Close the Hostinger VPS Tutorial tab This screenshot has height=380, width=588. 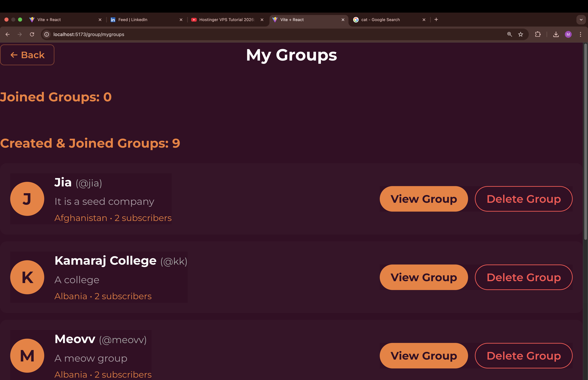tap(262, 20)
